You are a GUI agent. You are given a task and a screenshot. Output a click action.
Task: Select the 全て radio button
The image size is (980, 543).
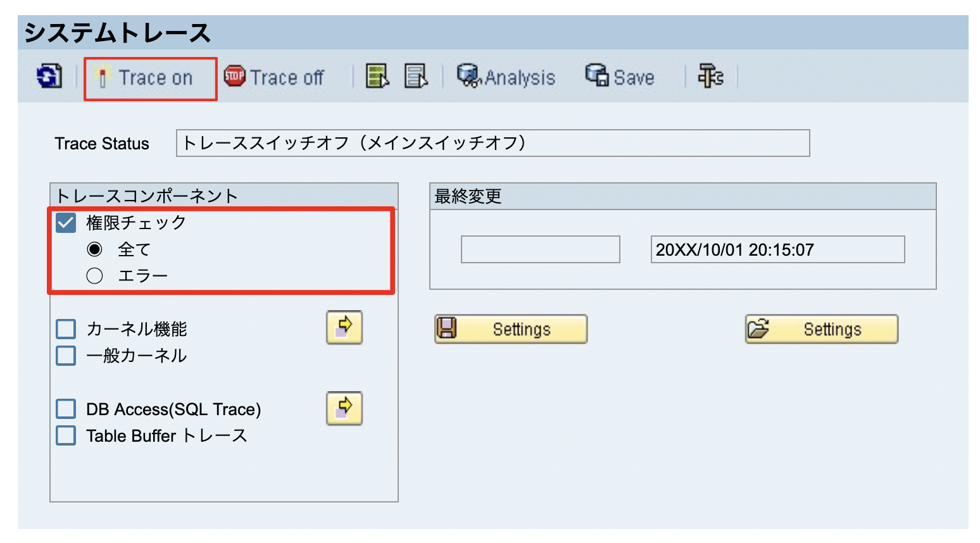click(x=94, y=249)
